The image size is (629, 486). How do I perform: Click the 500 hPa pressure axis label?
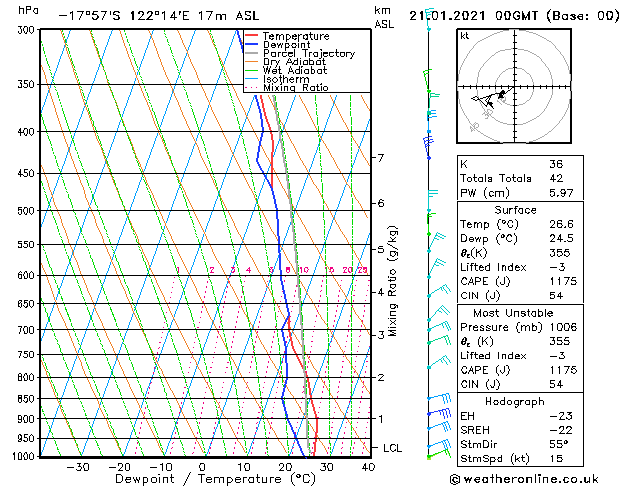(28, 211)
